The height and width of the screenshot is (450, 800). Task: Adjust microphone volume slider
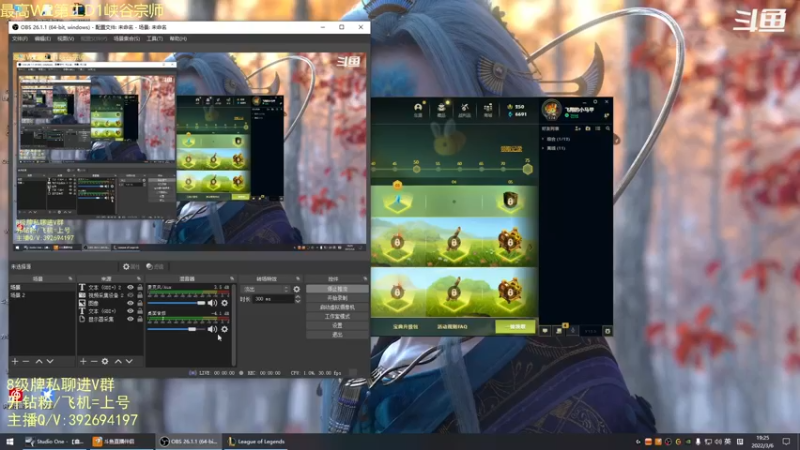(176, 303)
